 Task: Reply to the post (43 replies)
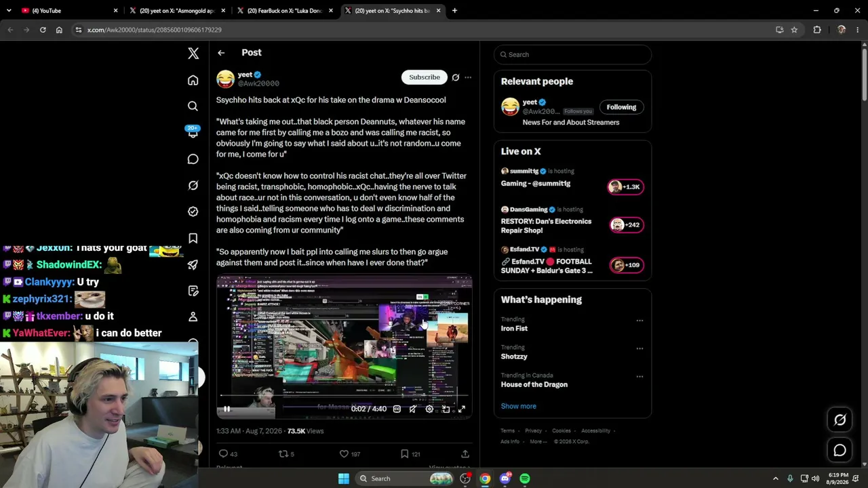[228, 454]
